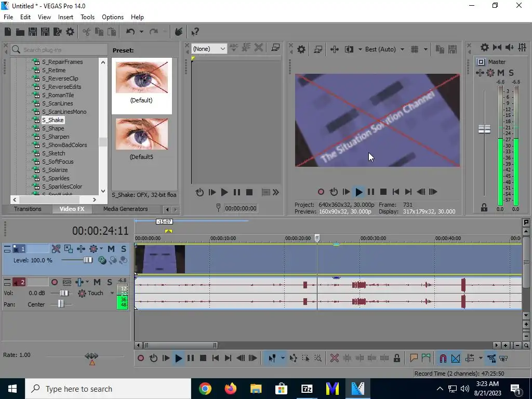This screenshot has width=532, height=399.
Task: Select the S_Sharpen plug-in
Action: tap(56, 137)
